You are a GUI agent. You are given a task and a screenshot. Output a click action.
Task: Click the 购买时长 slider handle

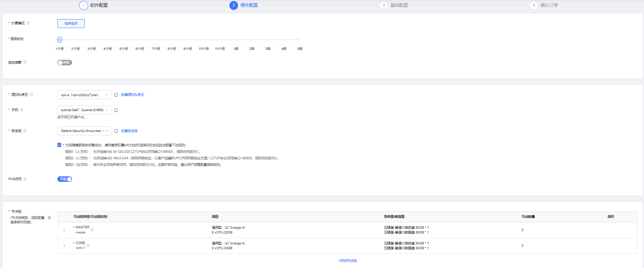point(60,40)
